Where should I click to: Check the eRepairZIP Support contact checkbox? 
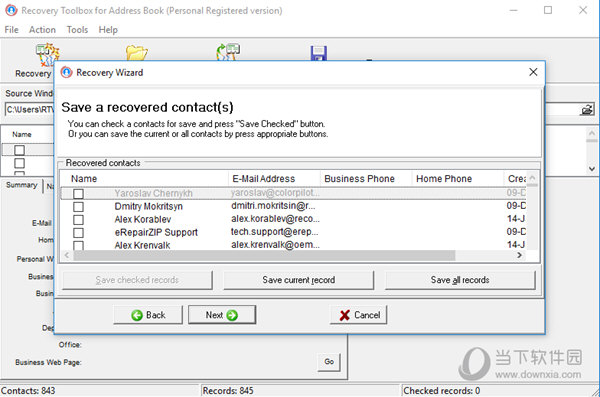[78, 233]
